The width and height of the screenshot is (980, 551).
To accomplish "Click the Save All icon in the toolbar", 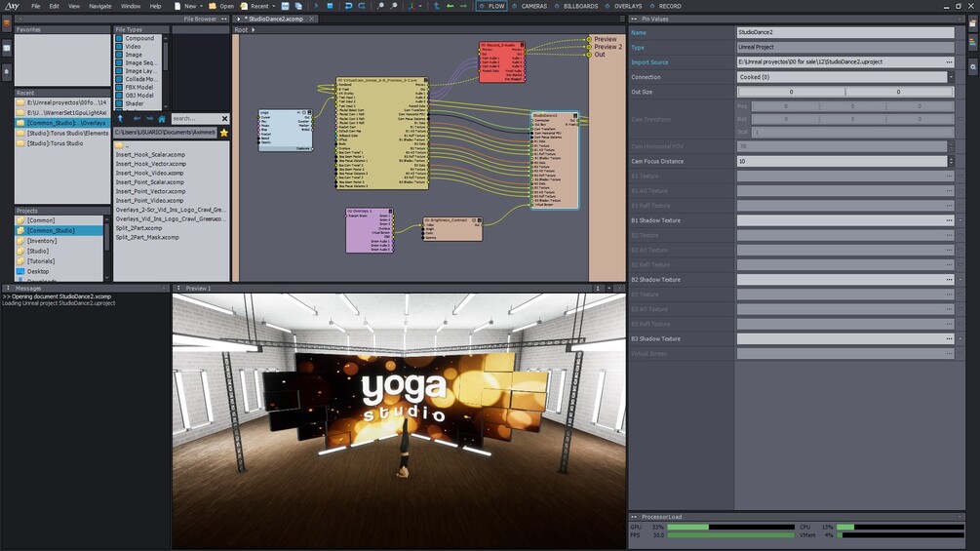I will click(298, 6).
